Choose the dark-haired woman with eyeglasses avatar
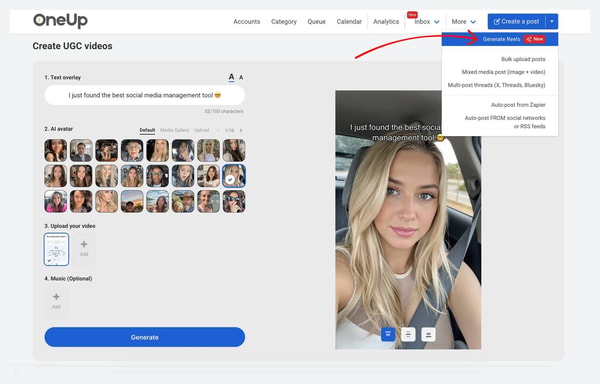The width and height of the screenshot is (600, 384). click(157, 176)
